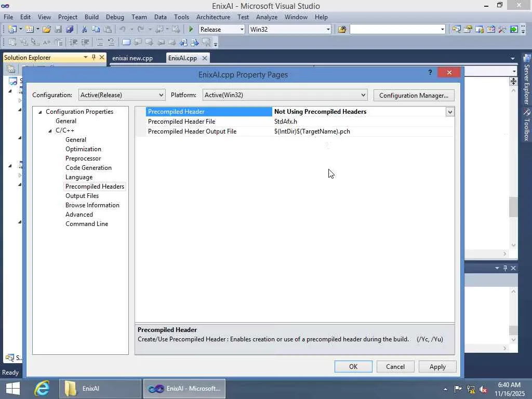
Task: Select Browse Information tree item
Action: (x=92, y=205)
